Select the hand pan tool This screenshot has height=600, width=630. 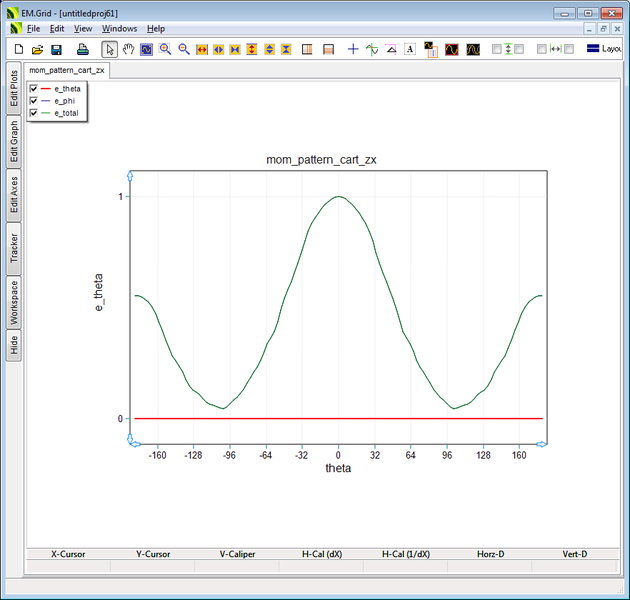pyautogui.click(x=128, y=49)
